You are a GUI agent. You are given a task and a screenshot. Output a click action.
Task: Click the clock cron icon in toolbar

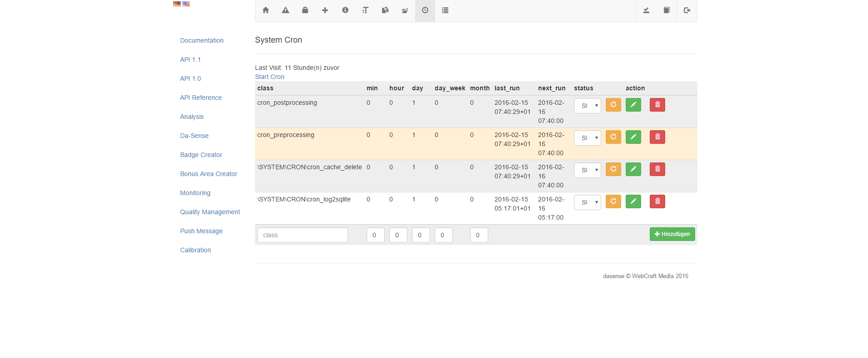425,10
